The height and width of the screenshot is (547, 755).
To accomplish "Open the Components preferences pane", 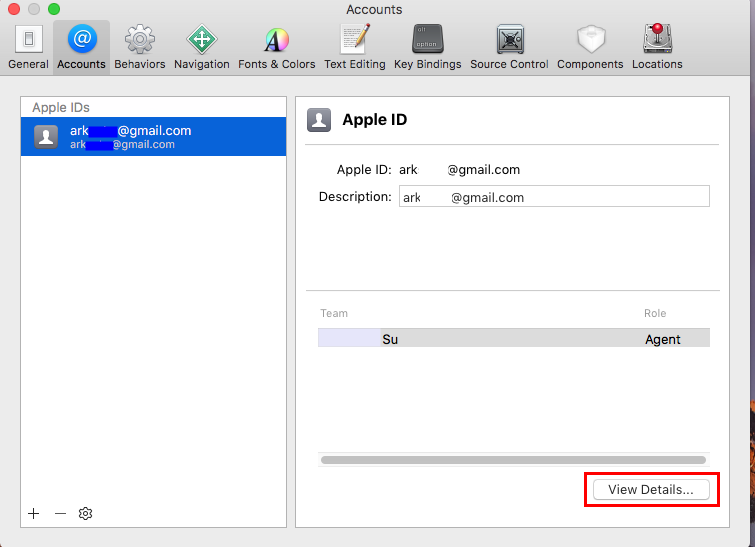I will point(590,47).
